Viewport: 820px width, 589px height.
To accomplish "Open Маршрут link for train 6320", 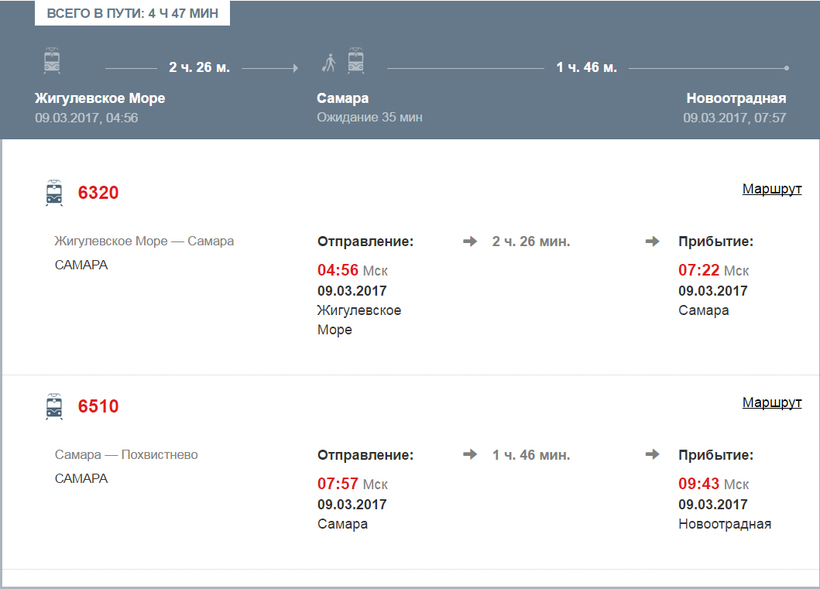I will (x=772, y=189).
